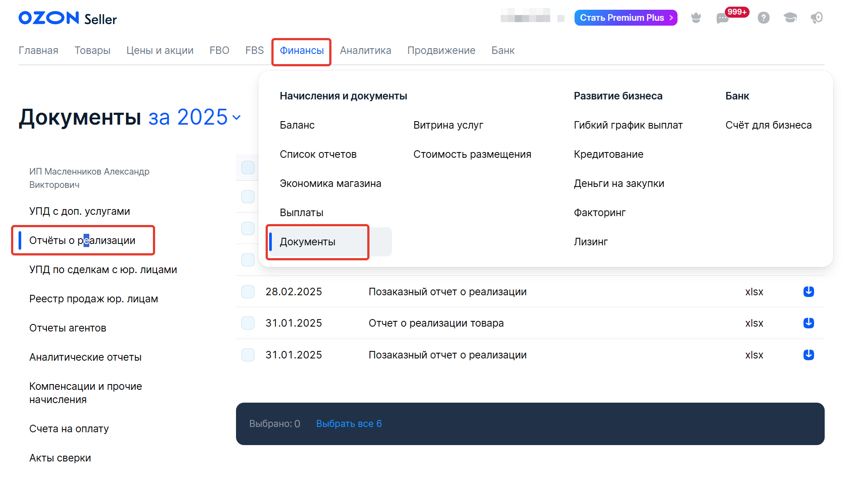
Task: Click the xlsx format of the 28.02.2025 row
Action: (754, 292)
